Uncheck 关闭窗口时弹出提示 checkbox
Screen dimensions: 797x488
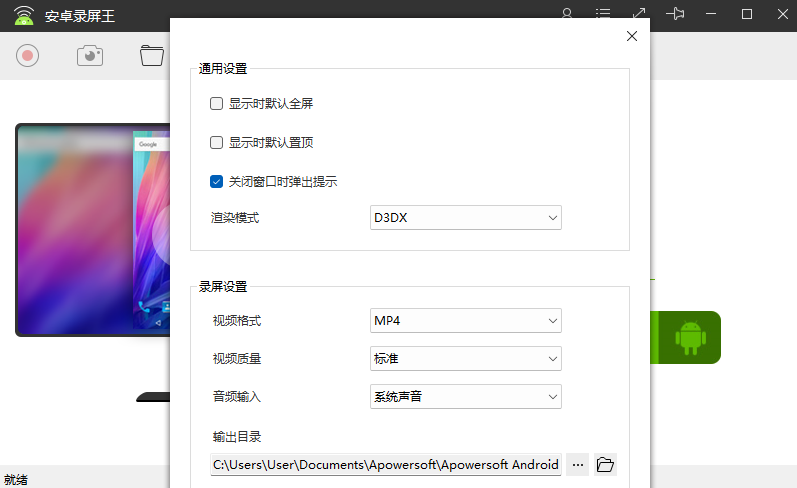217,181
